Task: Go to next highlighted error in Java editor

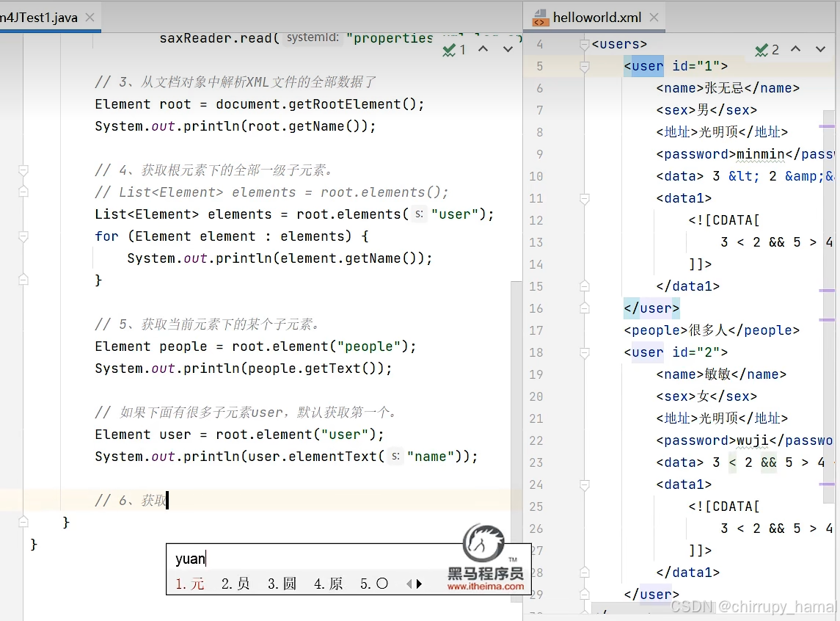Action: pyautogui.click(x=508, y=48)
